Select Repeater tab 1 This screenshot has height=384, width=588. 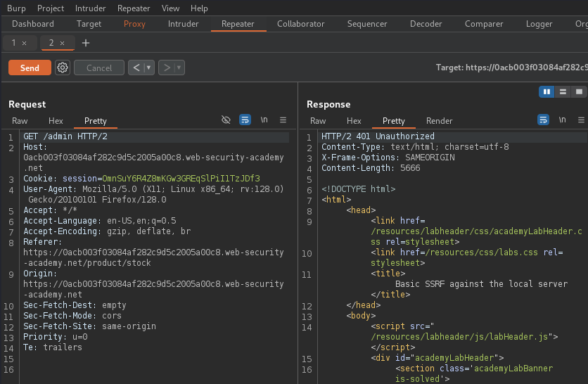13,43
